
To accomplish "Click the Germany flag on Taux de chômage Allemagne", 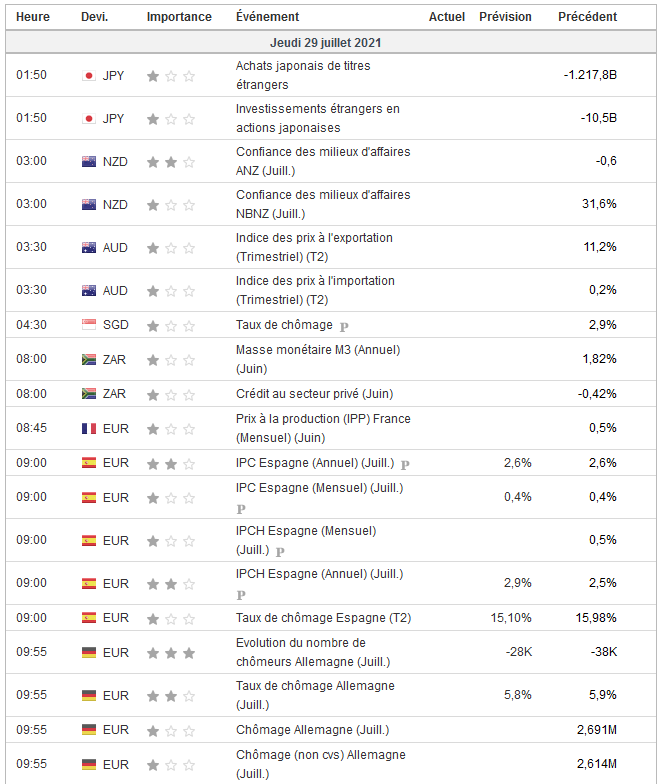I will coord(88,695).
